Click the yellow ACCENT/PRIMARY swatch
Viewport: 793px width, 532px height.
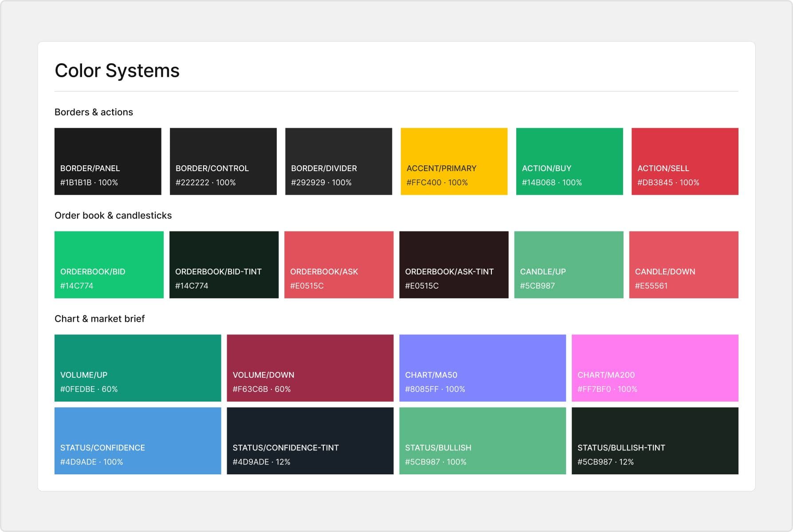click(454, 161)
